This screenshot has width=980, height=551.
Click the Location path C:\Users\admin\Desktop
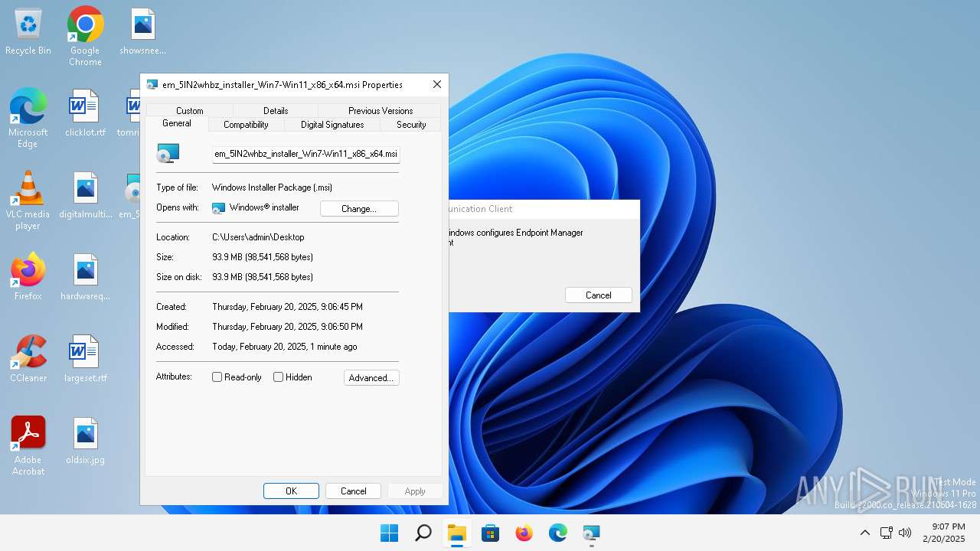click(x=258, y=237)
